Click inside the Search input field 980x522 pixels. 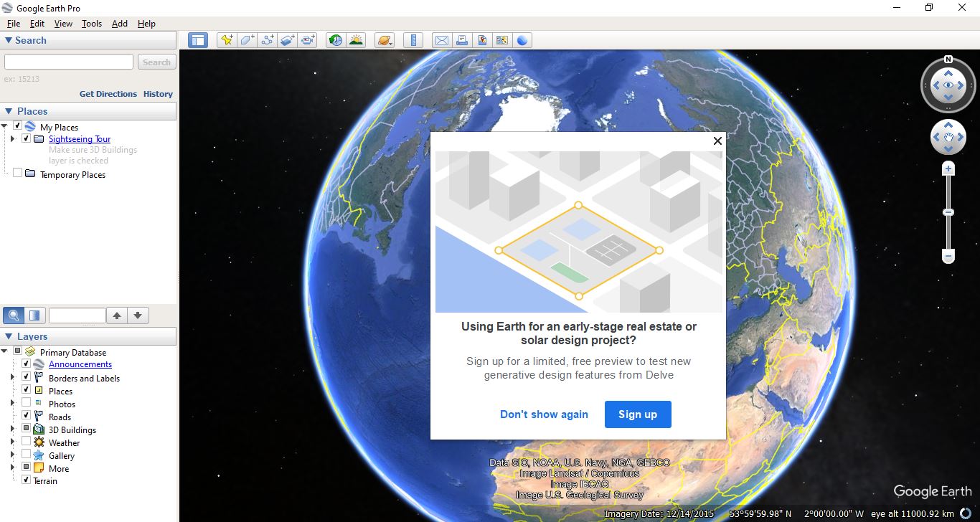click(69, 62)
